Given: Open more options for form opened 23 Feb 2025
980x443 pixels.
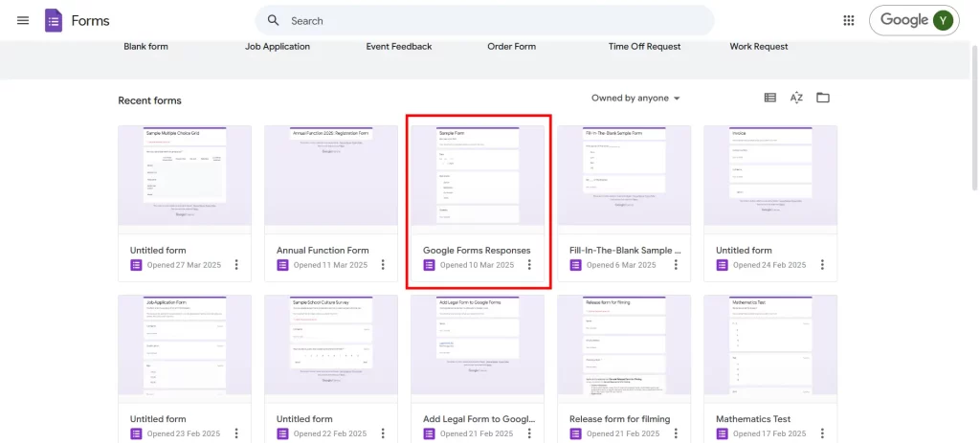Looking at the screenshot, I should point(236,433).
